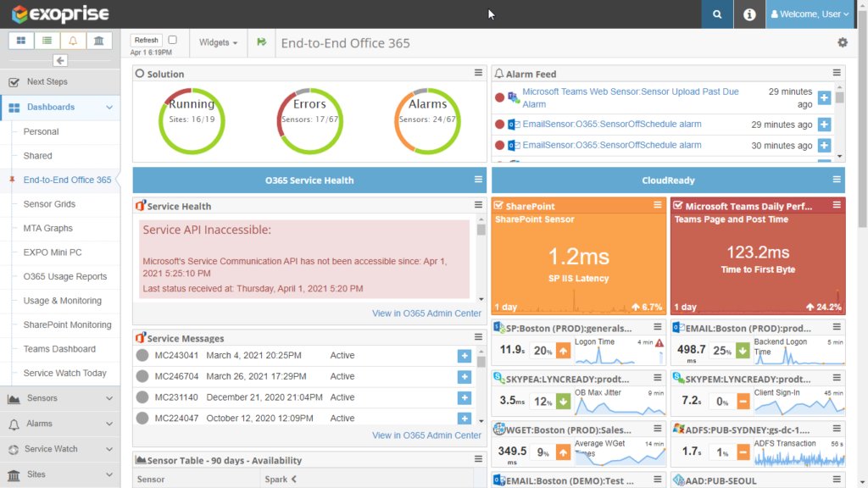This screenshot has width=868, height=488.
Task: Open Microsoft Teams Daily Perf tile menu
Action: point(837,205)
